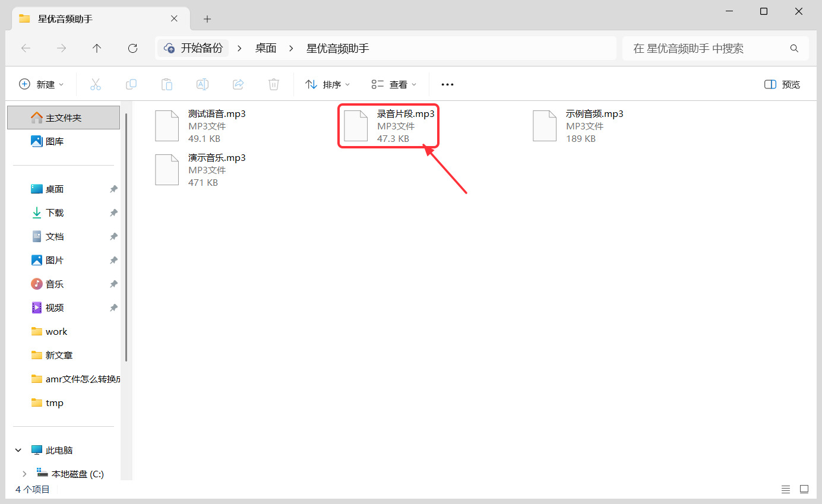The width and height of the screenshot is (822, 504).
Task: Click the Rename icon in toolbar
Action: tap(203, 84)
